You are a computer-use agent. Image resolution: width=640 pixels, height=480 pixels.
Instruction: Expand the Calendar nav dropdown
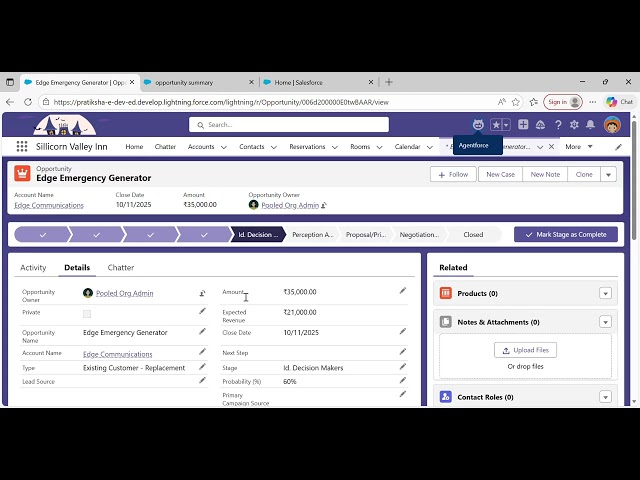pos(429,147)
